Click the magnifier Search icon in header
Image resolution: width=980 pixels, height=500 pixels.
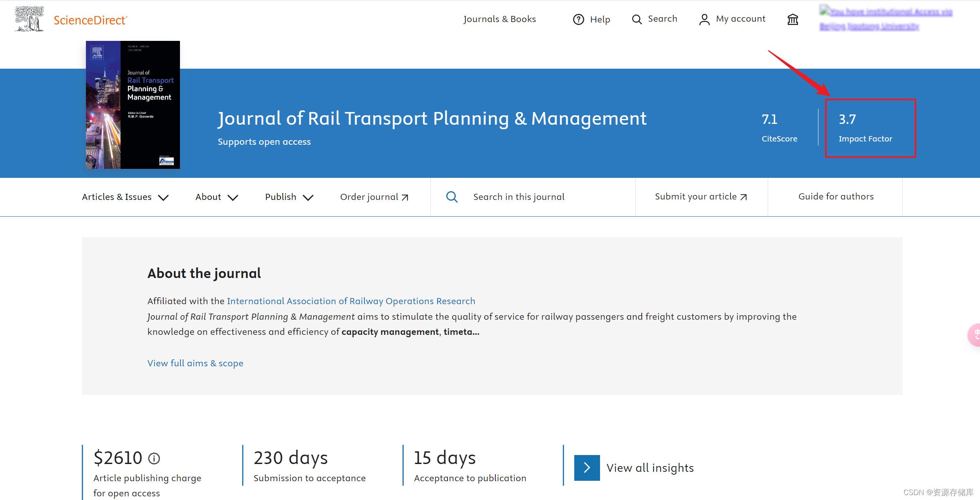point(636,19)
